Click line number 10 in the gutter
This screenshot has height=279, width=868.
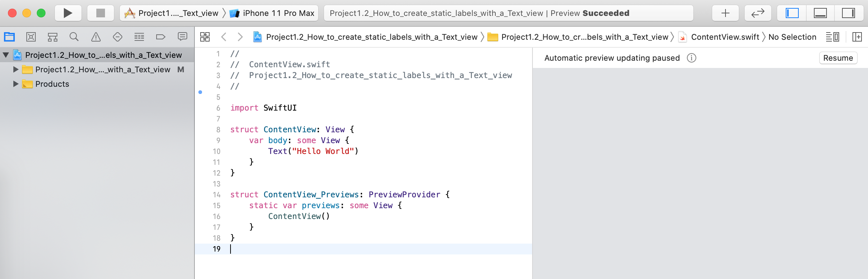coord(216,151)
